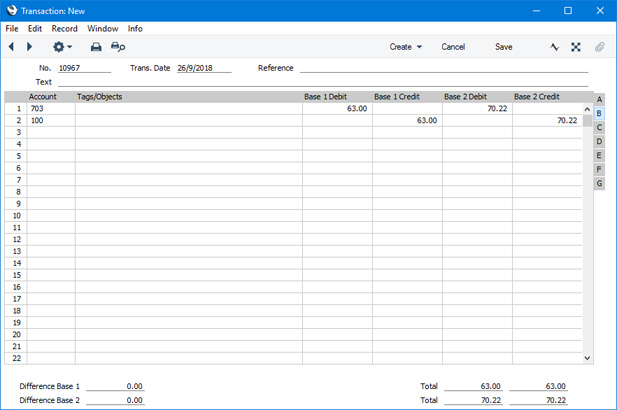Screen dimensions: 617x410
Task: Open the gear operations menu
Action: 62,47
